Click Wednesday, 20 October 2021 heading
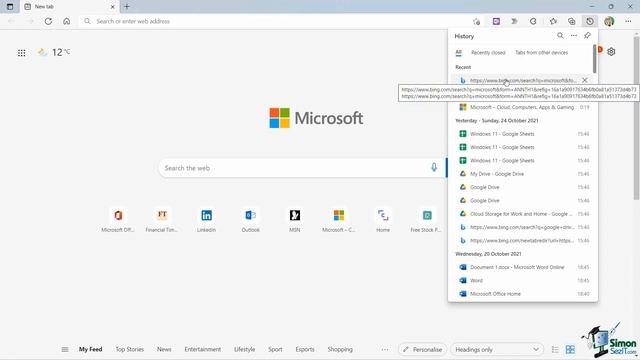Viewport: 640px width, 360px height. [x=488, y=254]
